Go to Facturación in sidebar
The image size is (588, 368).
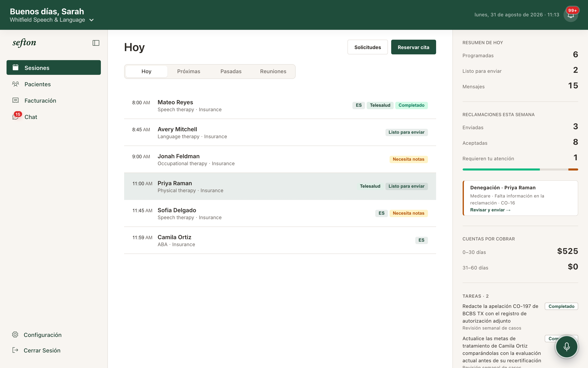(54, 101)
